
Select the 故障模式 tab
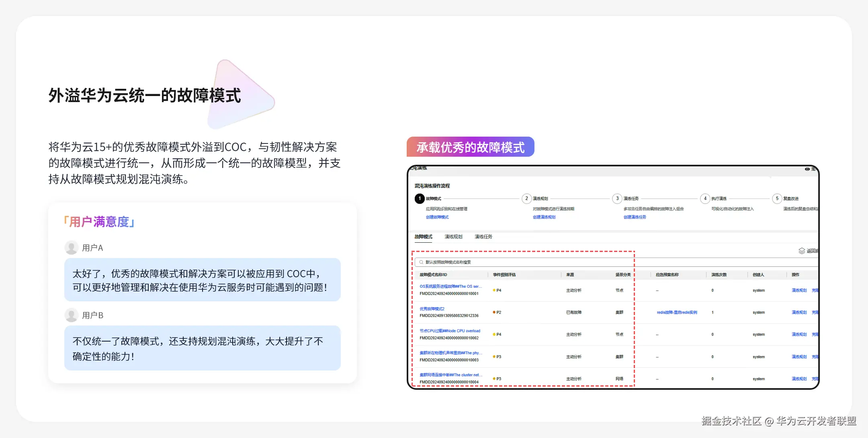(423, 237)
